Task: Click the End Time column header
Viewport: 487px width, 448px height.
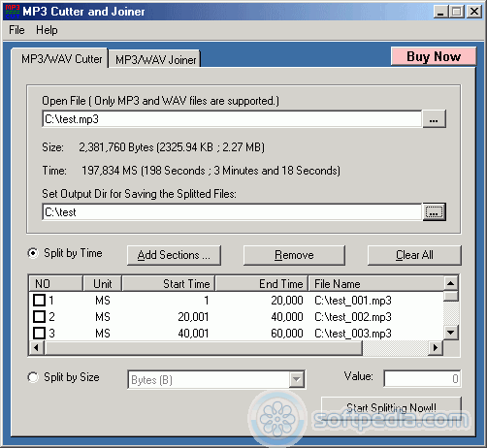Action: [262, 284]
